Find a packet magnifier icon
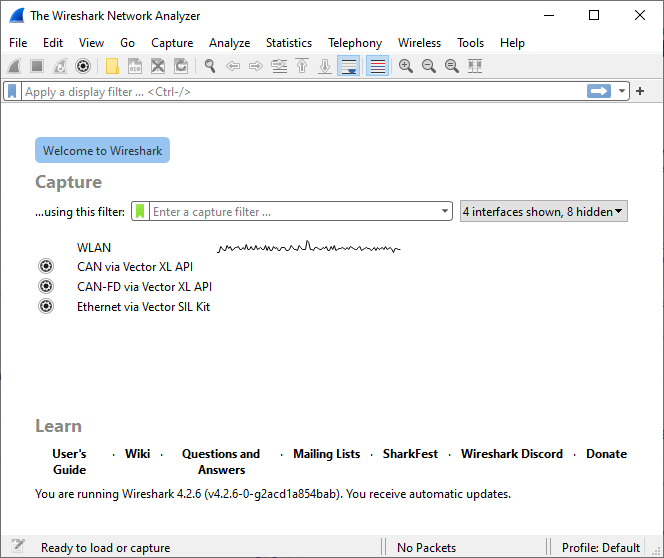Screen dimensions: 664x558 [210, 66]
